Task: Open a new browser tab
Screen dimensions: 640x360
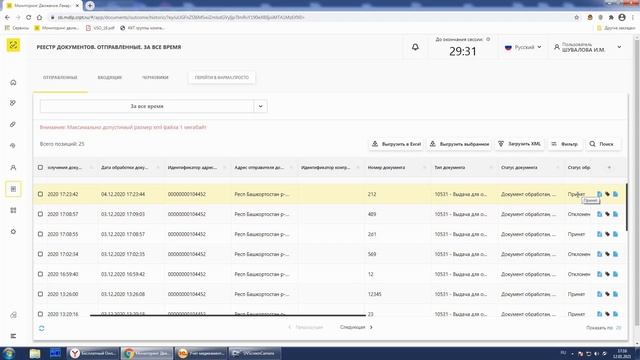Action: pos(90,6)
